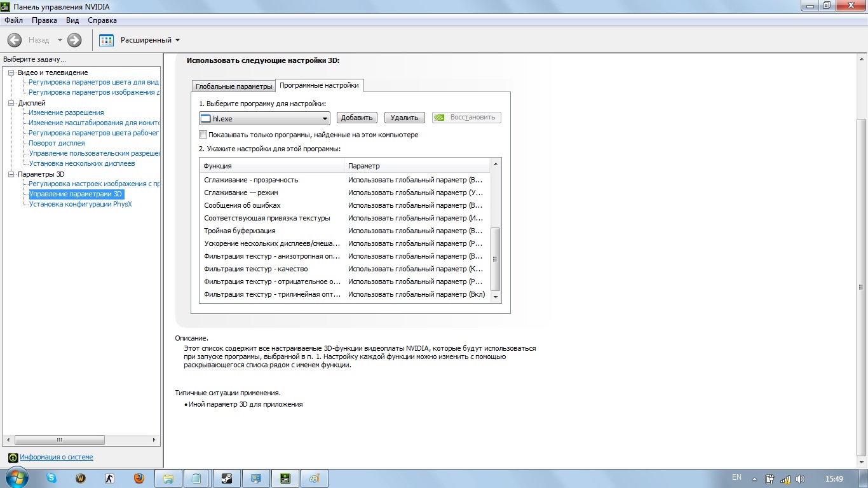Screen dimensions: 868x488
Task: Select the Тройная буферизация setting row
Action: (345, 231)
